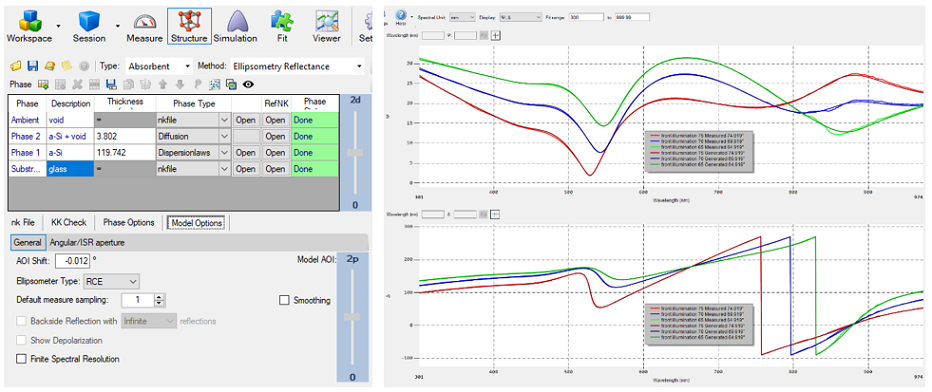Click the copy phase icon
This screenshot has height=392, width=932.
click(x=128, y=84)
